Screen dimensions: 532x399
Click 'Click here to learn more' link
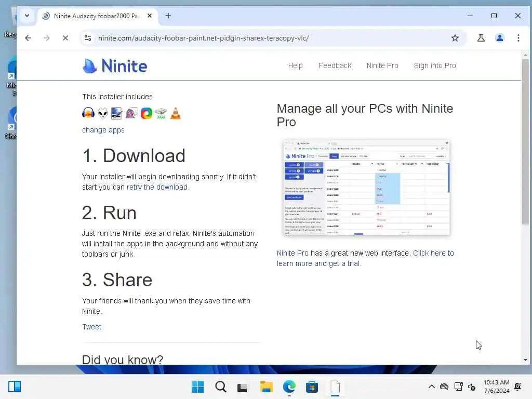[x=365, y=258]
